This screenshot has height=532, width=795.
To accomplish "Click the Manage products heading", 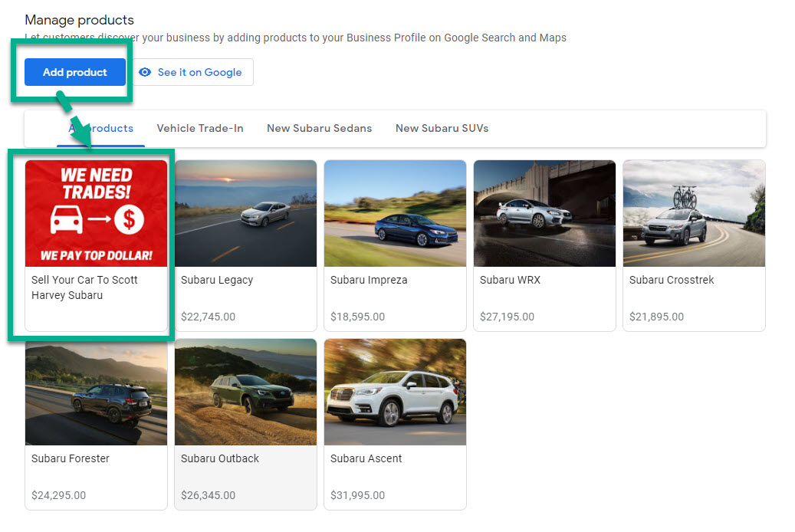I will pyautogui.click(x=79, y=19).
